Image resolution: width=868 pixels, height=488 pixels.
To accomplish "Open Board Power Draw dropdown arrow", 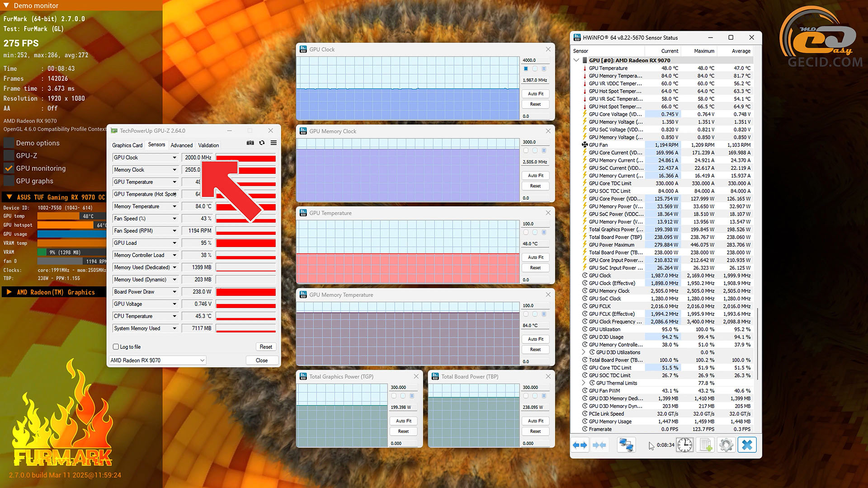I will click(x=175, y=292).
